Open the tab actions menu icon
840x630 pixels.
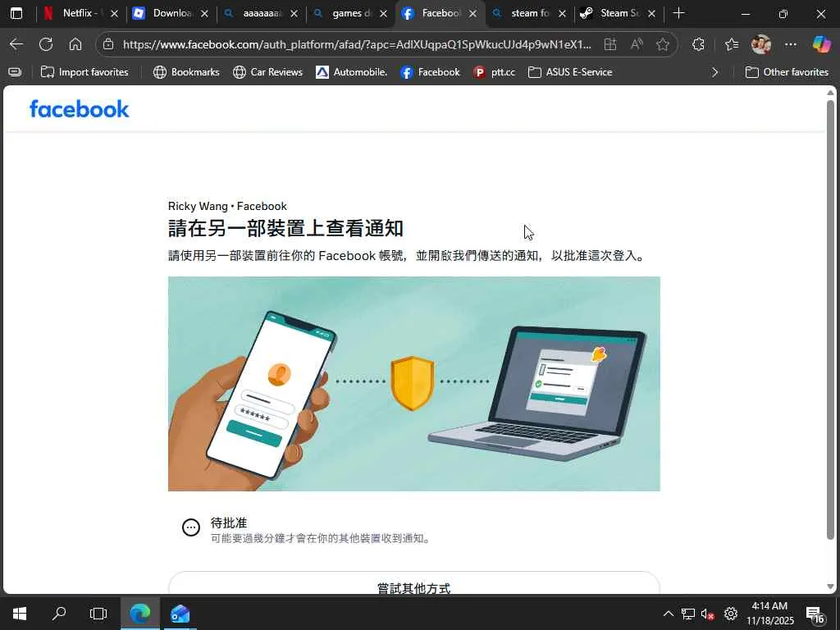[16, 13]
